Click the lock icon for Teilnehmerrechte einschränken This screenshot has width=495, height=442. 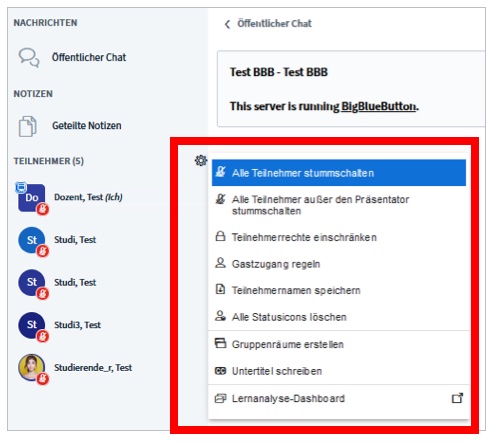pos(220,236)
